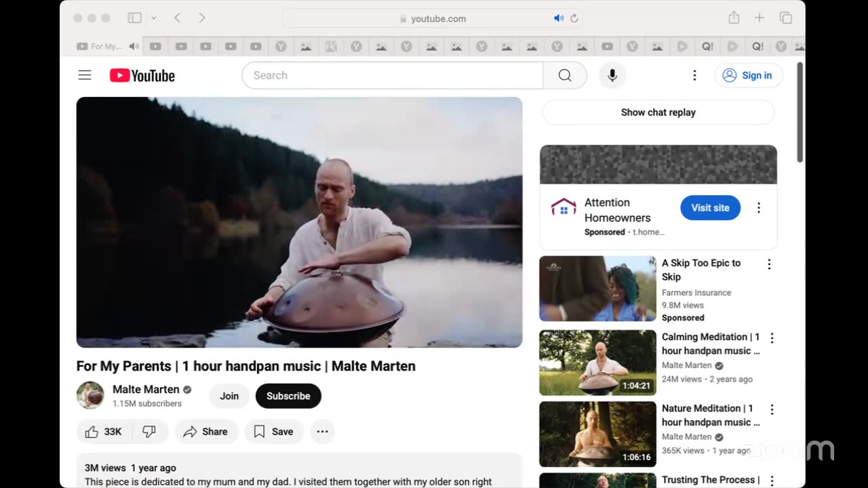Go forward in Safari history
Image resolution: width=868 pixels, height=488 pixels.
point(201,18)
